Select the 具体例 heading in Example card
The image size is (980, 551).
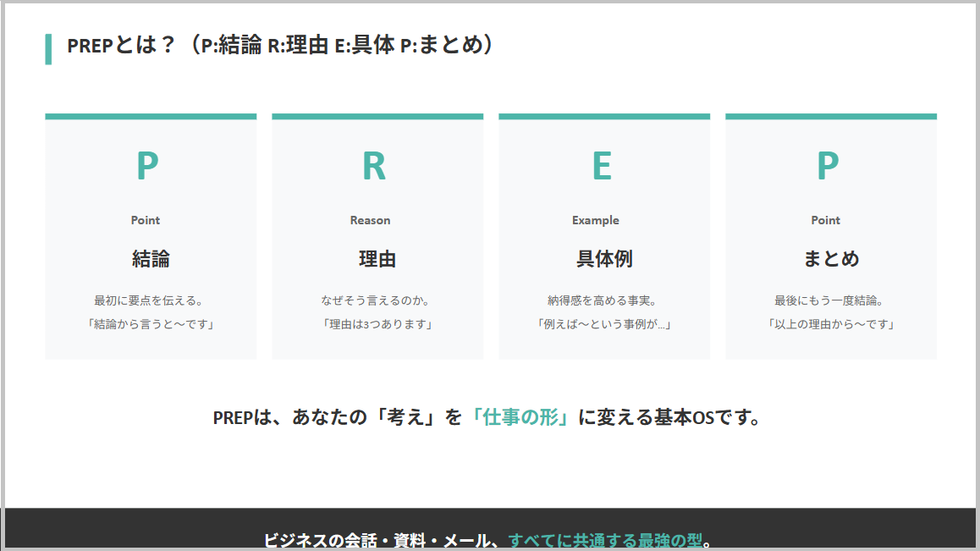603,258
